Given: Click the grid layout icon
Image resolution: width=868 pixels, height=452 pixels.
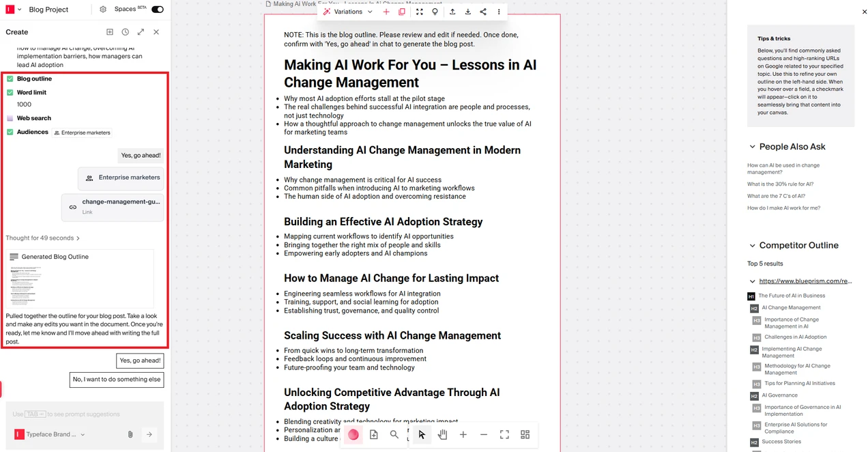Looking at the screenshot, I should [525, 434].
